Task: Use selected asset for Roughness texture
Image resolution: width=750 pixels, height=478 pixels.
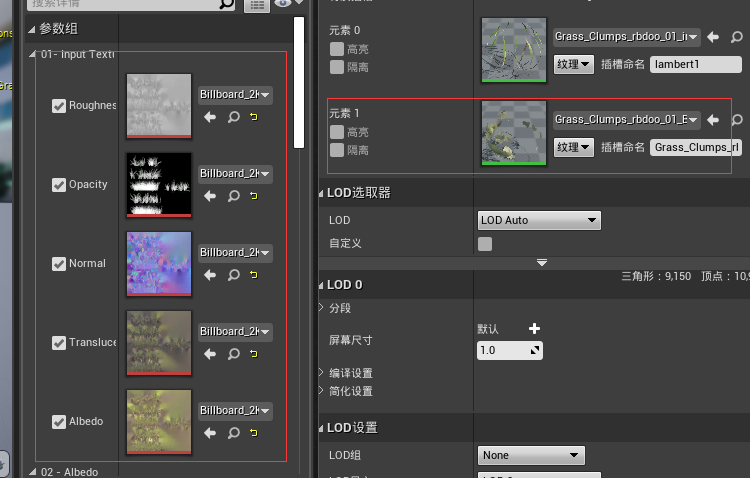Action: coord(210,117)
